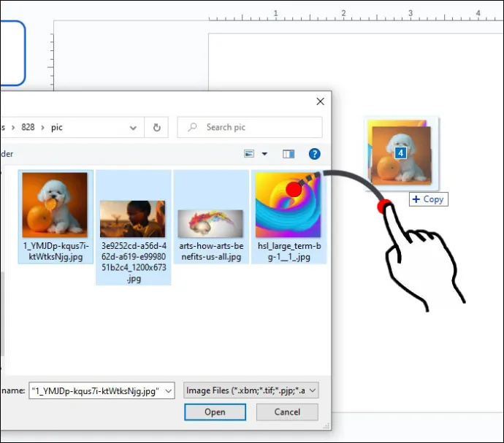
Task: Open the help question mark icon
Action: (x=314, y=154)
